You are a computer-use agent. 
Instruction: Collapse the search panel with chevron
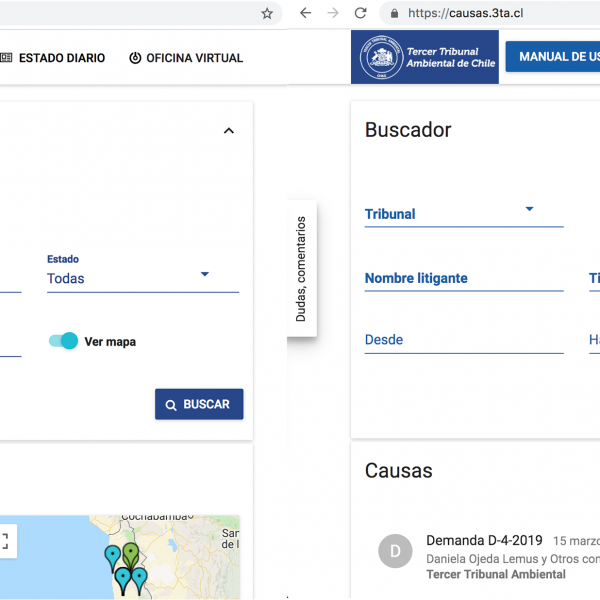tap(228, 131)
